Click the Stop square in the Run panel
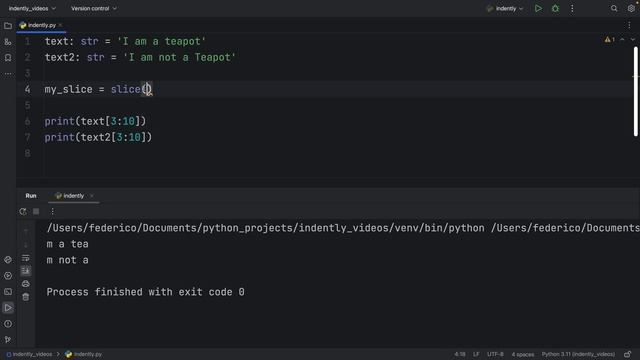 pos(36,211)
